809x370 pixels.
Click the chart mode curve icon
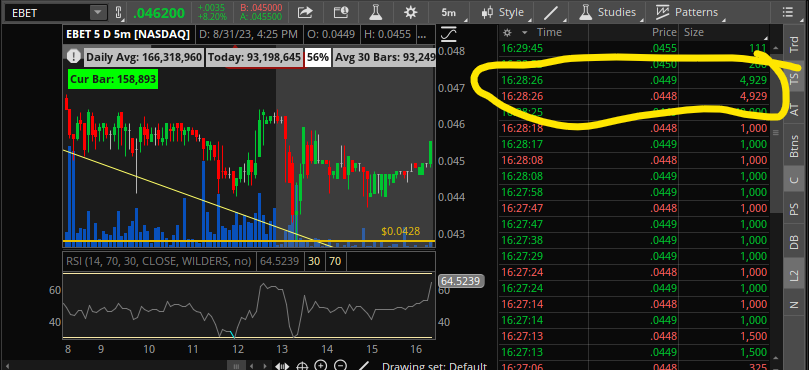[x=449, y=35]
